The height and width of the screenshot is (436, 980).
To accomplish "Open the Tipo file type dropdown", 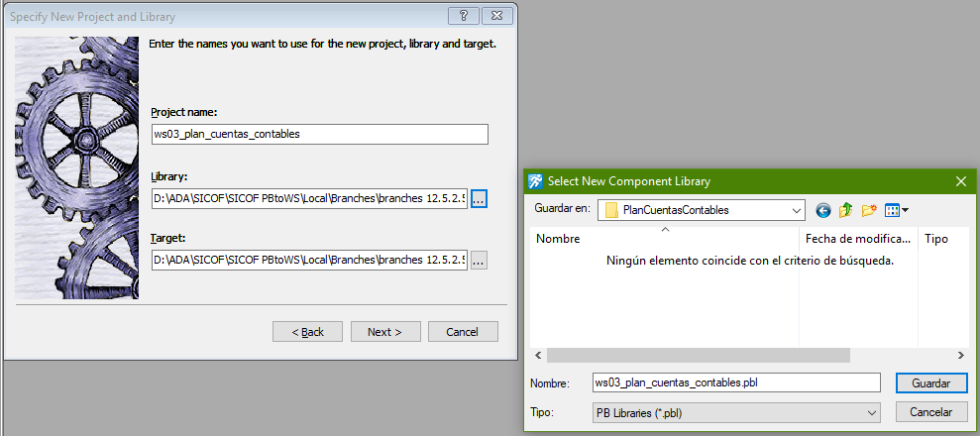I will coord(736,412).
